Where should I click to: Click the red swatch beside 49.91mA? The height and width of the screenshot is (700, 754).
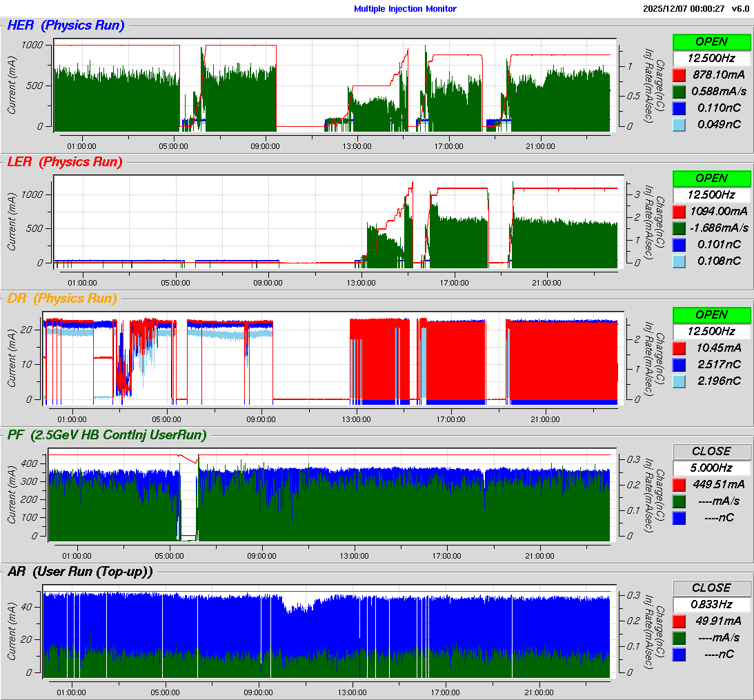(x=679, y=621)
